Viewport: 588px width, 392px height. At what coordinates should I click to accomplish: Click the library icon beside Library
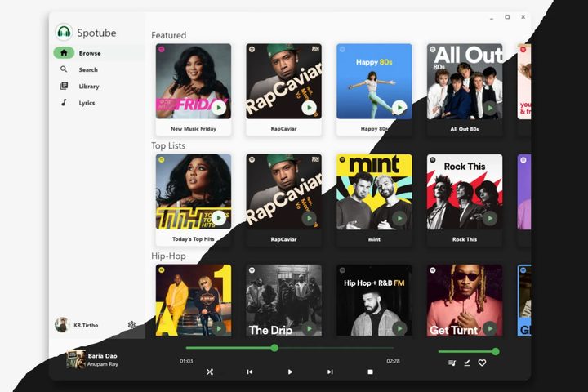click(64, 86)
